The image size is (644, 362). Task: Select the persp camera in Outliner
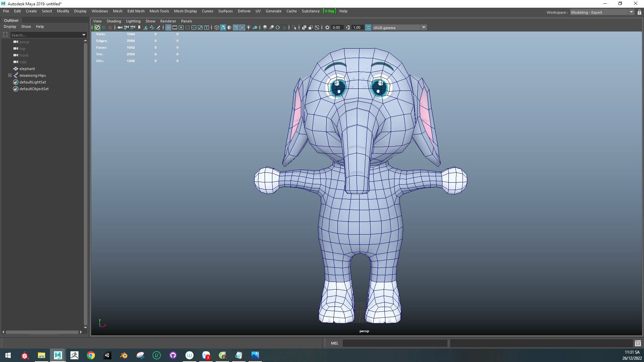coord(24,42)
